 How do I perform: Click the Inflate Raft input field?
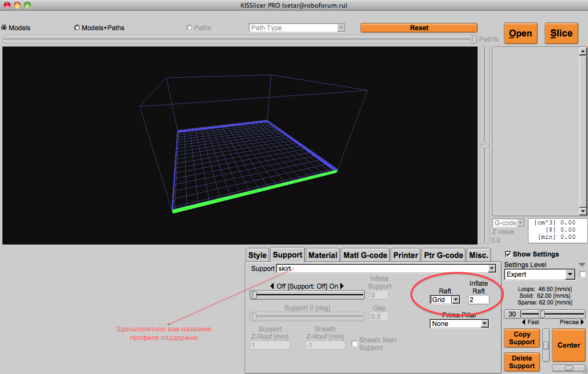(x=478, y=300)
